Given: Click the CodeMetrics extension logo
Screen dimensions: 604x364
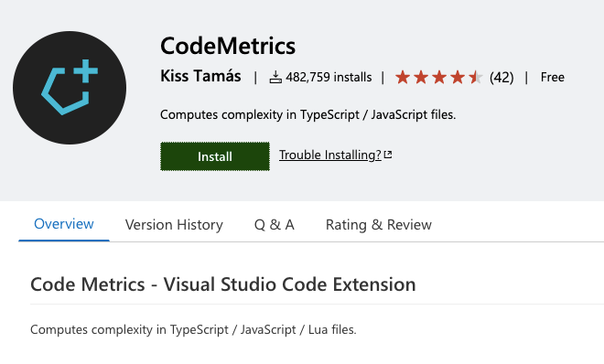Looking at the screenshot, I should tap(70, 88).
